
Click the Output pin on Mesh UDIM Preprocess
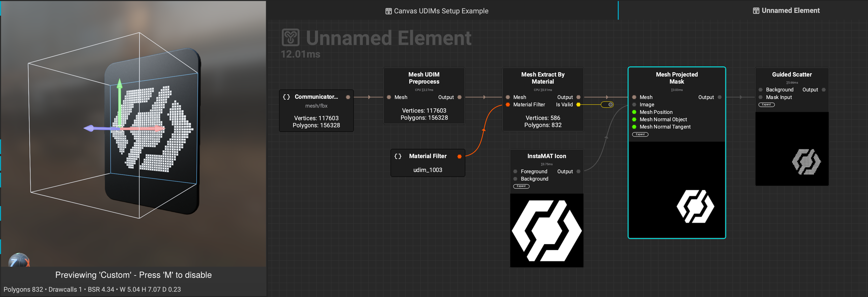point(460,97)
